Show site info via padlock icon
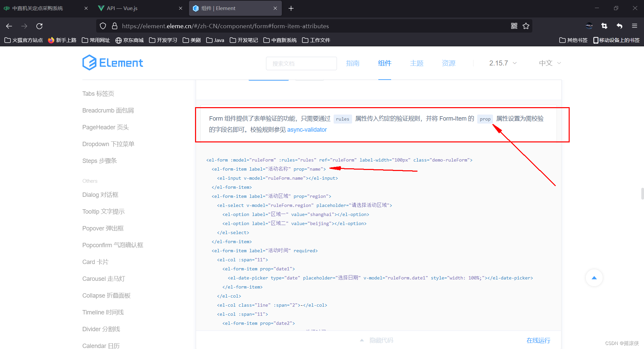Viewport: 644px width, 349px height. pyautogui.click(x=115, y=26)
